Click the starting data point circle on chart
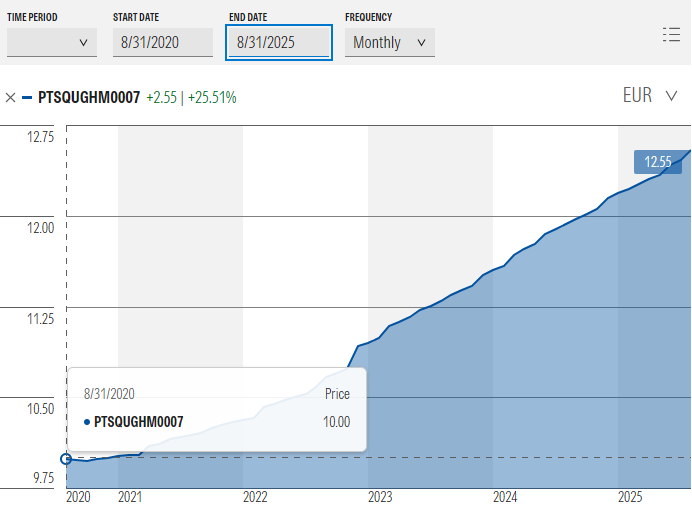This screenshot has height=509, width=692. pyautogui.click(x=66, y=459)
